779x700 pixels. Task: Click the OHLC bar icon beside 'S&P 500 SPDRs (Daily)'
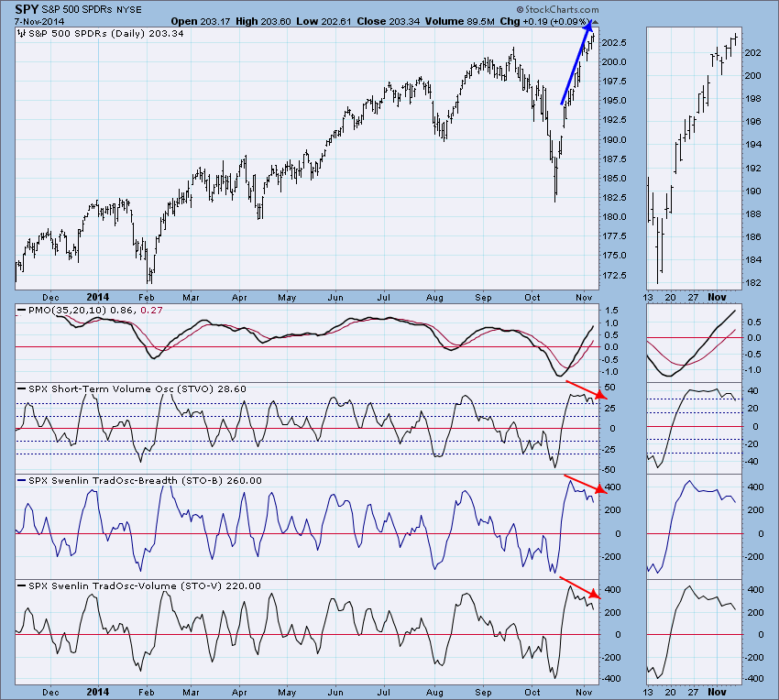(x=21, y=33)
